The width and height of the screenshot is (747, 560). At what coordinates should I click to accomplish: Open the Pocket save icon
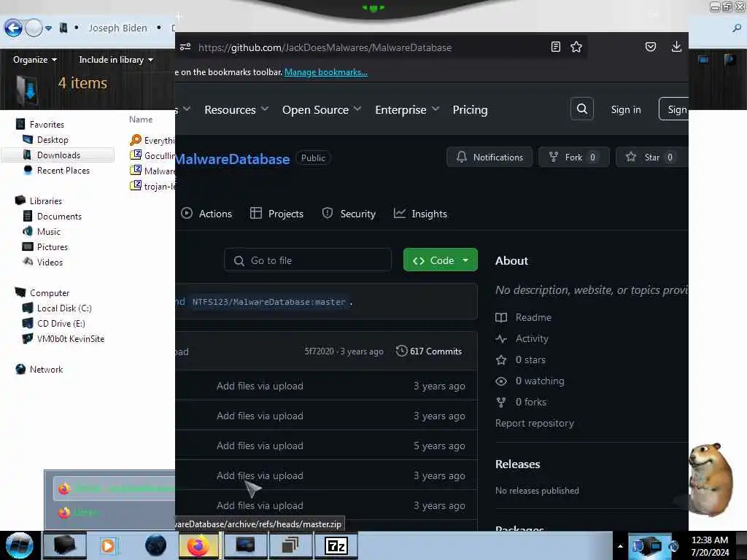tap(650, 47)
